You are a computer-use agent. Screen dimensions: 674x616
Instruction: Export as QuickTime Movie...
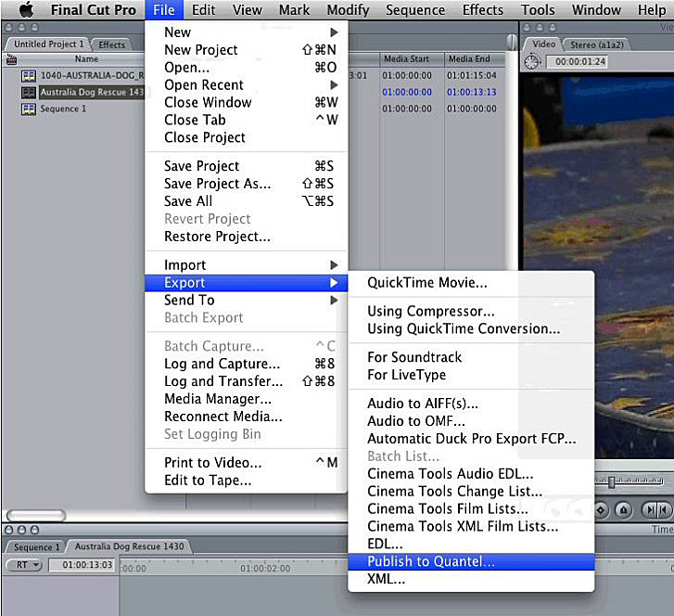click(x=471, y=283)
